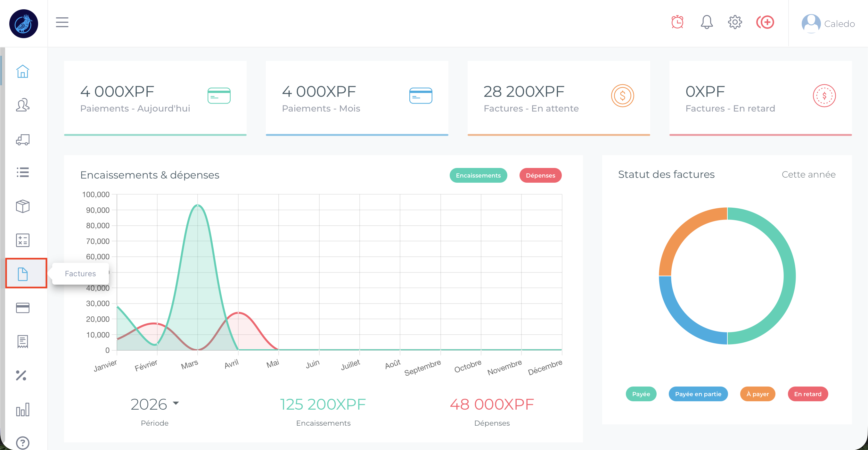Click the orange donut chart segment
Viewport: 868px width, 450px height.
684,233
